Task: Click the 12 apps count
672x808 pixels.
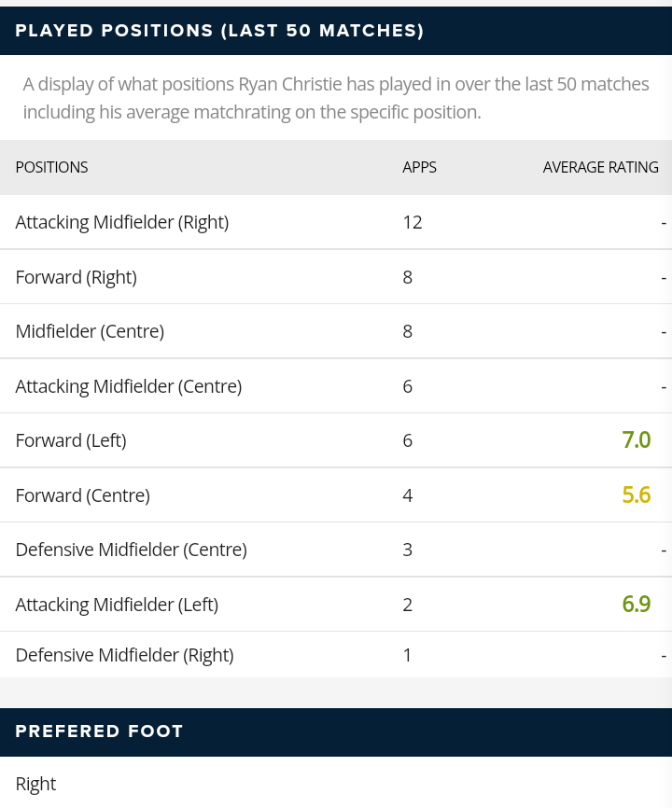Action: click(x=413, y=222)
